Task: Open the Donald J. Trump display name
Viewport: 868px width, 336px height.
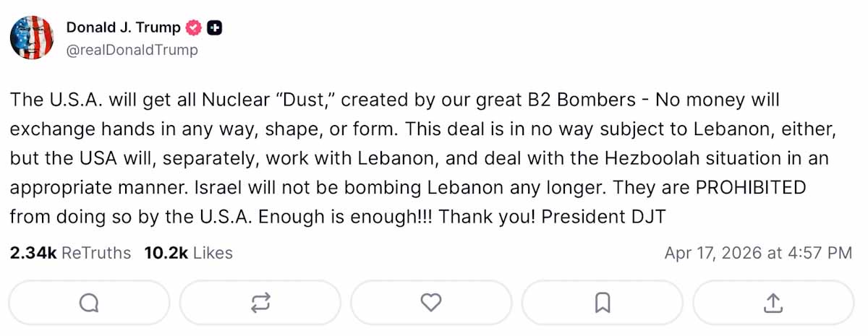Action: pyautogui.click(x=123, y=28)
